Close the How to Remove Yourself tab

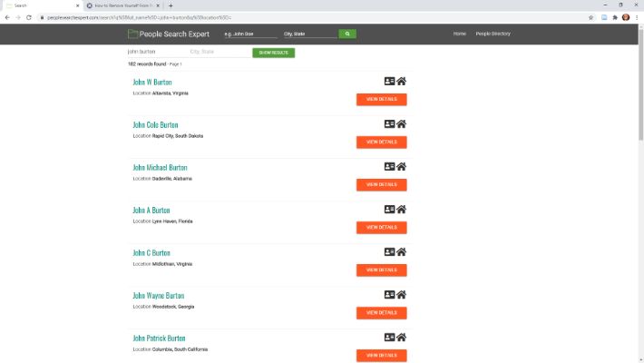[158, 5]
